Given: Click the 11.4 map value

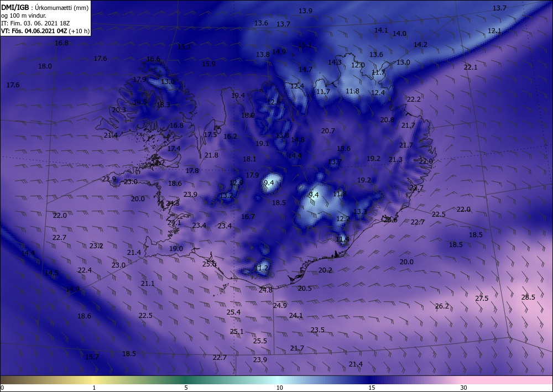Looking at the screenshot, I should pos(342,239).
